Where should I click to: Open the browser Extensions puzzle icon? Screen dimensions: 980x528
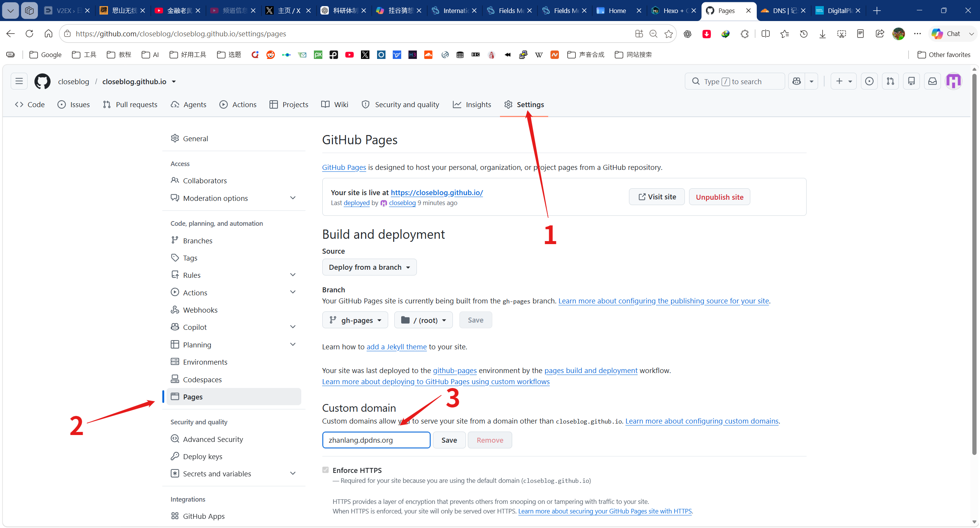pos(745,34)
